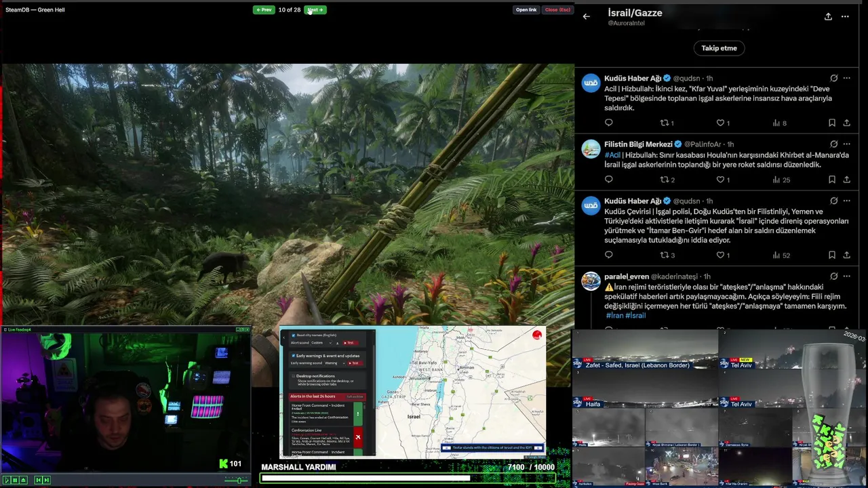This screenshot has width=868, height=488.
Task: Bookmark the Filistin Bilgi Merkezi tweet
Action: click(x=831, y=180)
